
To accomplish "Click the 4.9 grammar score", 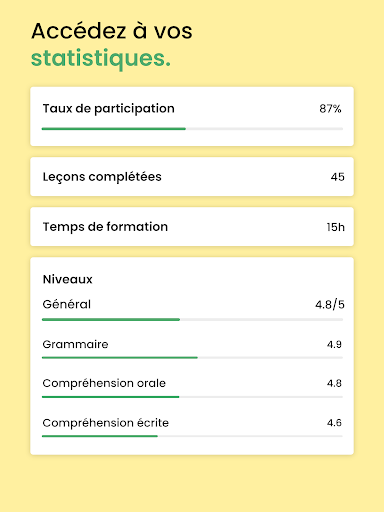I will [334, 344].
